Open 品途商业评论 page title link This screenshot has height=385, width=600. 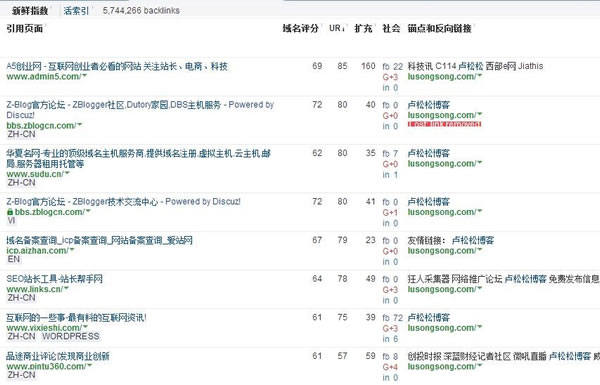tap(58, 356)
